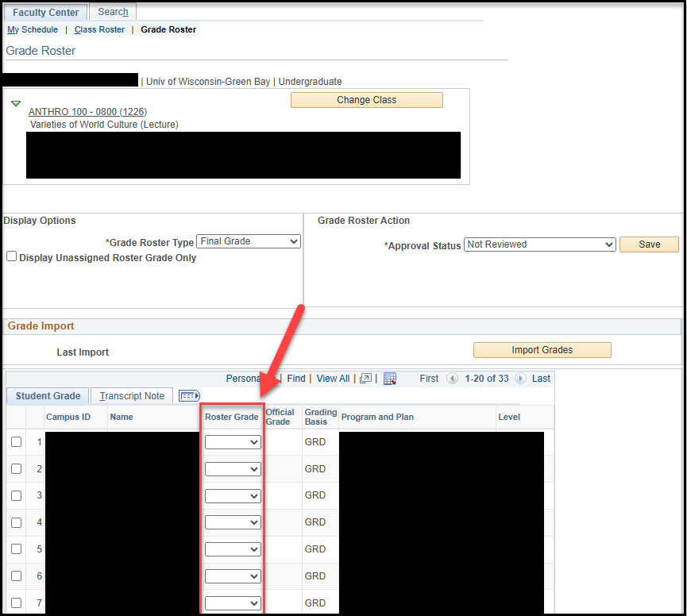Open the ANTHRO 100 - 0800 class link

point(87,112)
